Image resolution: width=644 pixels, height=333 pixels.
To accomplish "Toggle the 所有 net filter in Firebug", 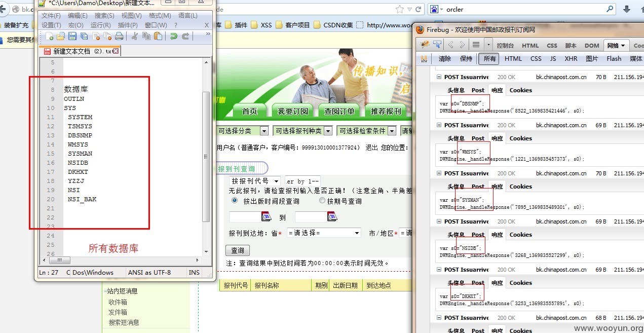I will coord(489,59).
